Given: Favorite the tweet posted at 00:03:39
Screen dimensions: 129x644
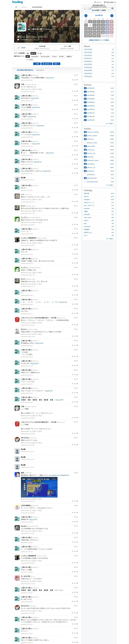Looking at the screenshot, I should click(x=77, y=119).
